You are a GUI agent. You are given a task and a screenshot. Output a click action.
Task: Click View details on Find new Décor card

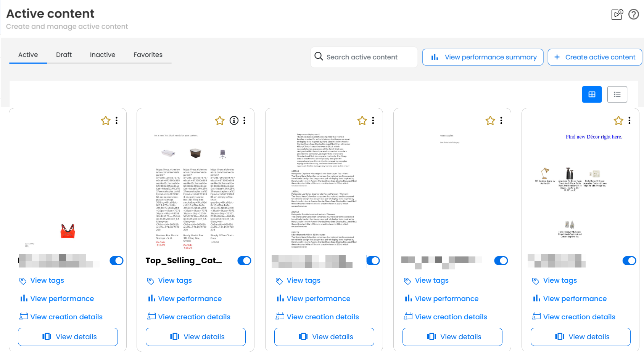tap(581, 337)
